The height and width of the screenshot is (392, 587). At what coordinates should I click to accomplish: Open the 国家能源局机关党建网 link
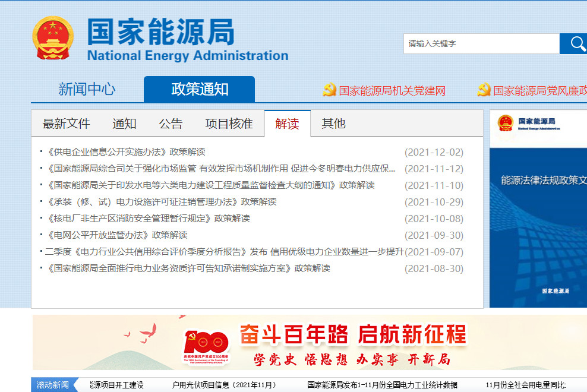pyautogui.click(x=392, y=90)
